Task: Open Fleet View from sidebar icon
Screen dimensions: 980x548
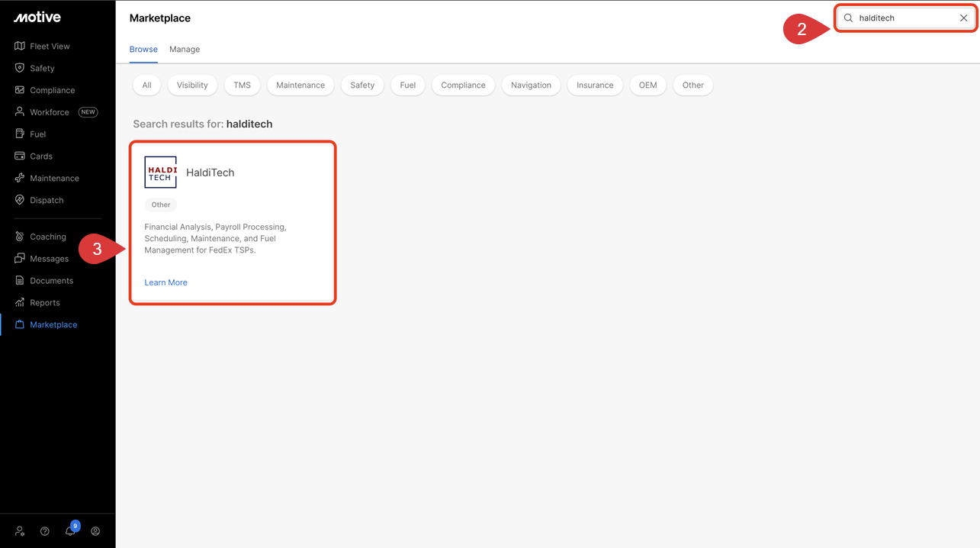Action: (20, 47)
